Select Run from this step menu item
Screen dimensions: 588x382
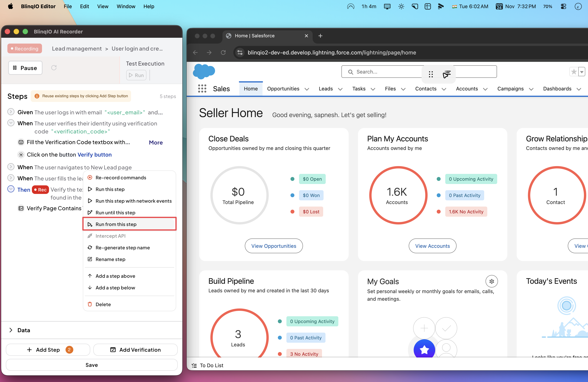[116, 224]
